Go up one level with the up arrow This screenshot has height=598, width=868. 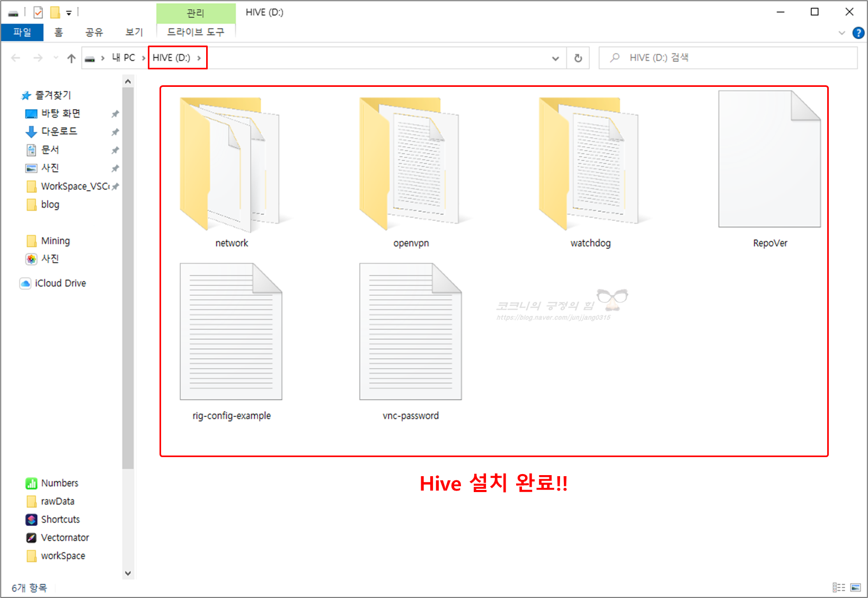point(72,58)
